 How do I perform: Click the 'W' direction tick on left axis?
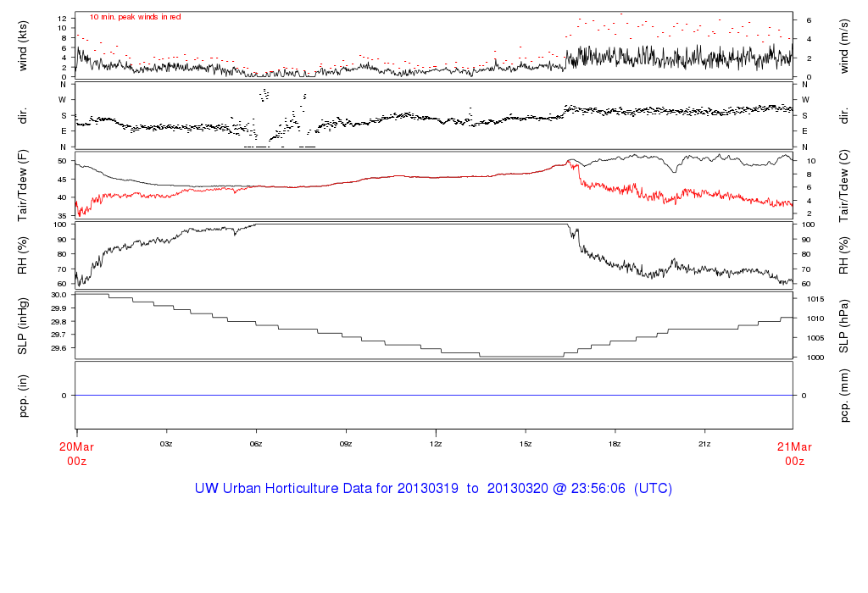[x=63, y=100]
